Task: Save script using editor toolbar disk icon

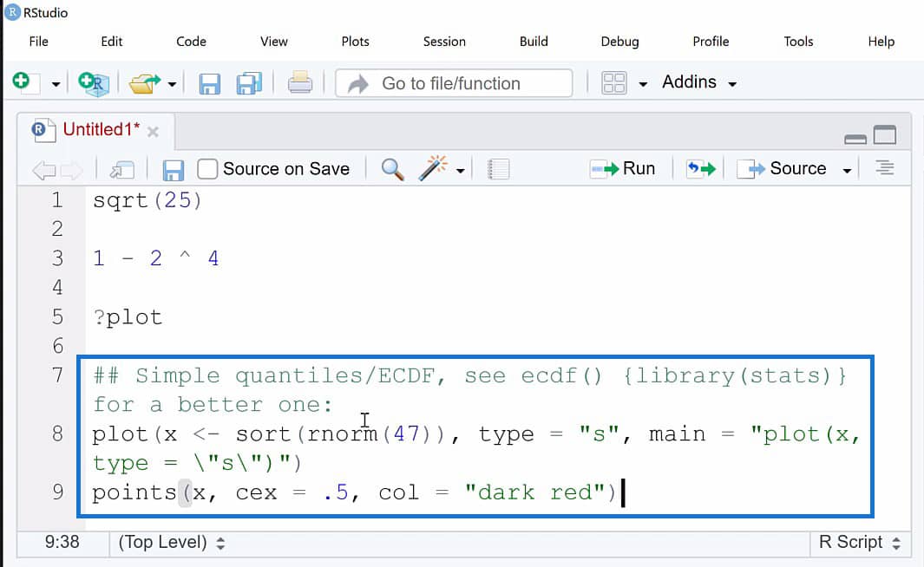Action: 173,170
